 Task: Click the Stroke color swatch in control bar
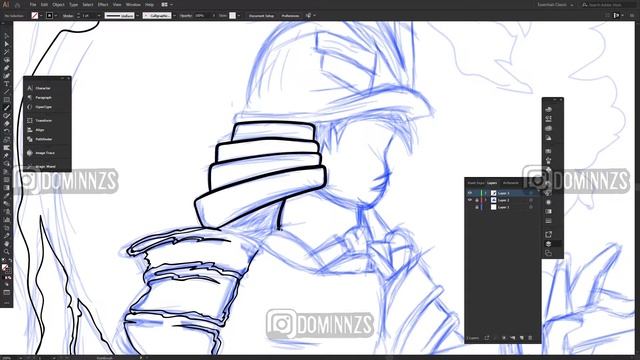pos(50,16)
